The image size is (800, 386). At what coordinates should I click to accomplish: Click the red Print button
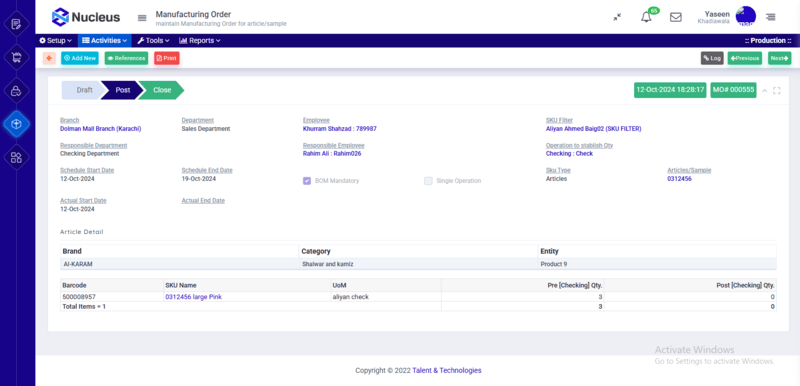pos(167,58)
